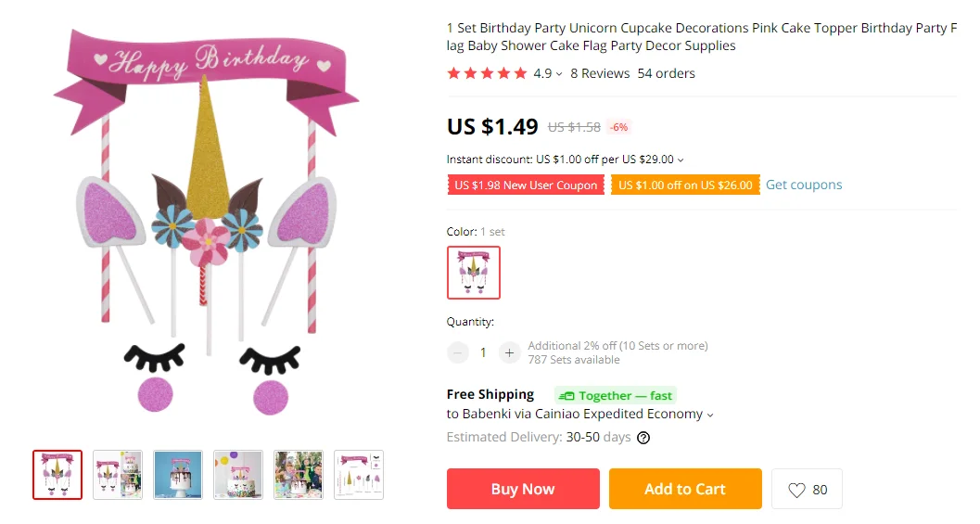
Task: Select the first product thumbnail
Action: click(x=57, y=475)
